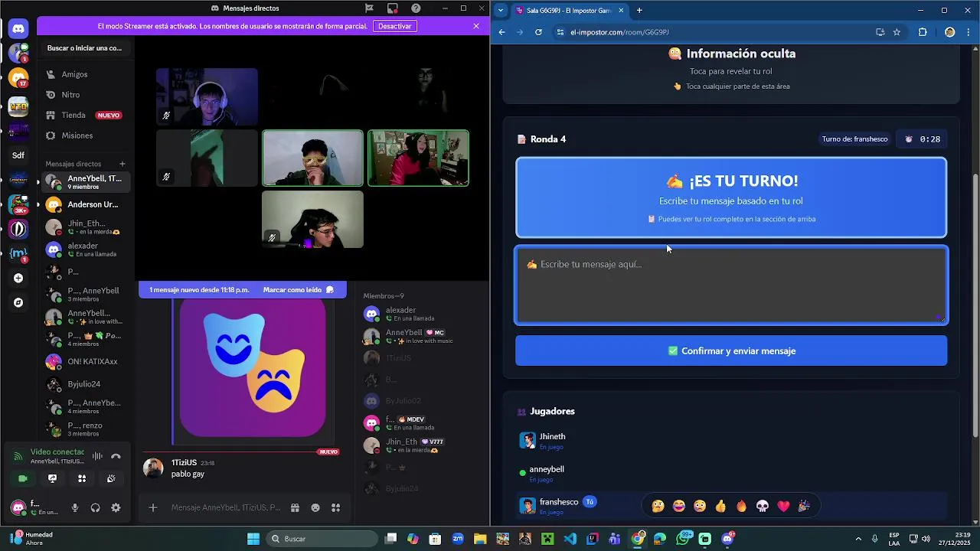
Task: Open the Tienda section
Action: point(85,115)
